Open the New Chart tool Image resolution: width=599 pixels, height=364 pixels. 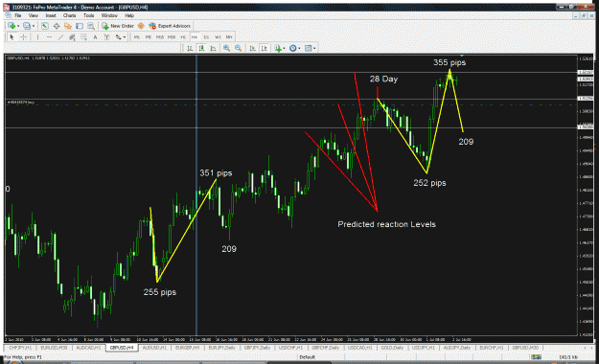point(12,26)
